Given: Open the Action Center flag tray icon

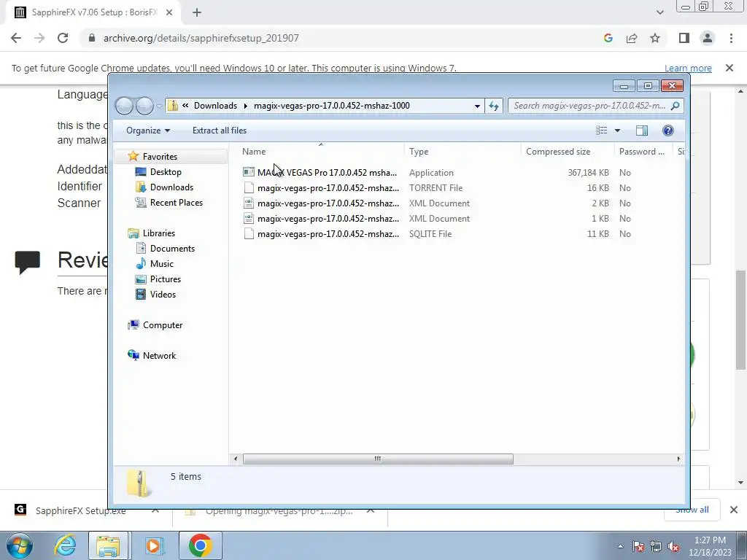Looking at the screenshot, I should pos(638,547).
